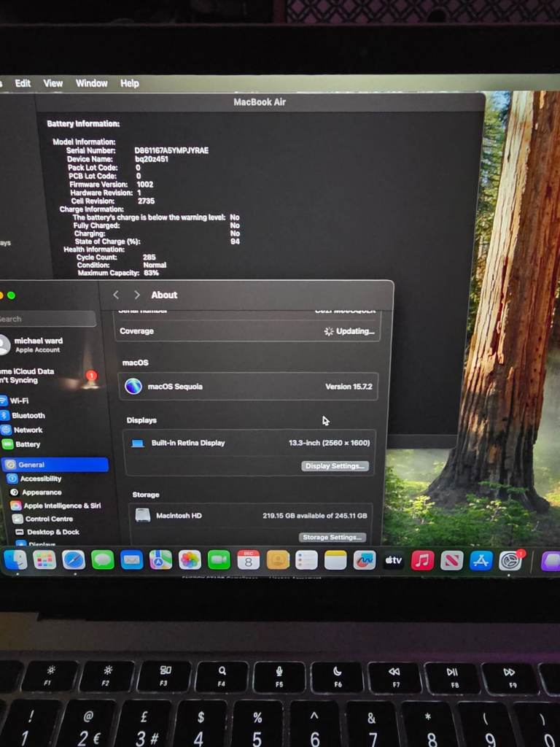Select Control Centre in sidebar
This screenshot has width=560, height=747.
[43, 519]
